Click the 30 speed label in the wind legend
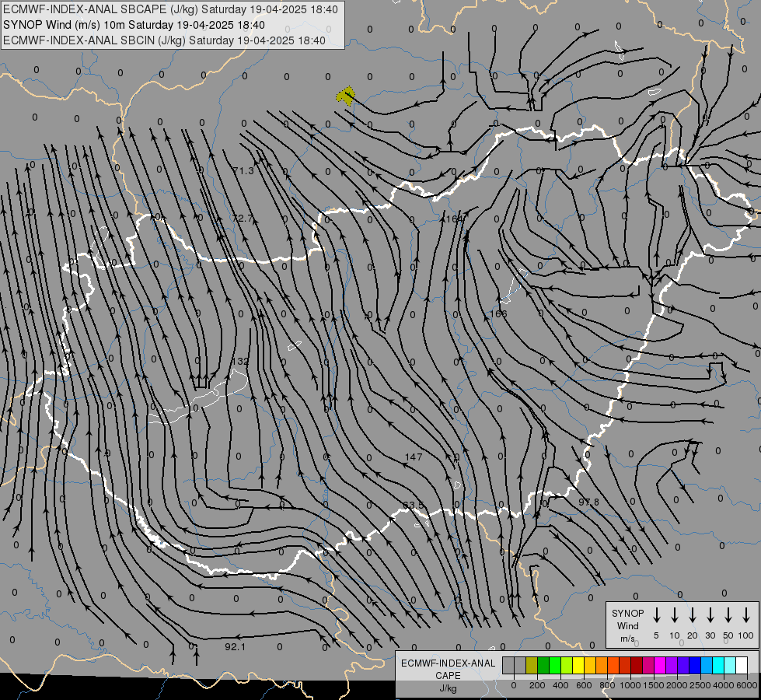Viewport: 761px width, 700px height. pyautogui.click(x=710, y=635)
